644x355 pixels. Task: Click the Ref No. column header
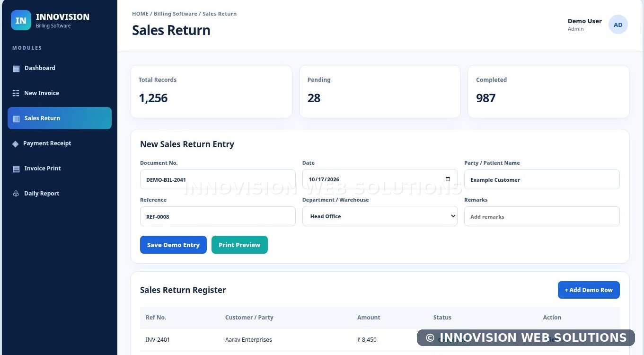[x=156, y=318]
